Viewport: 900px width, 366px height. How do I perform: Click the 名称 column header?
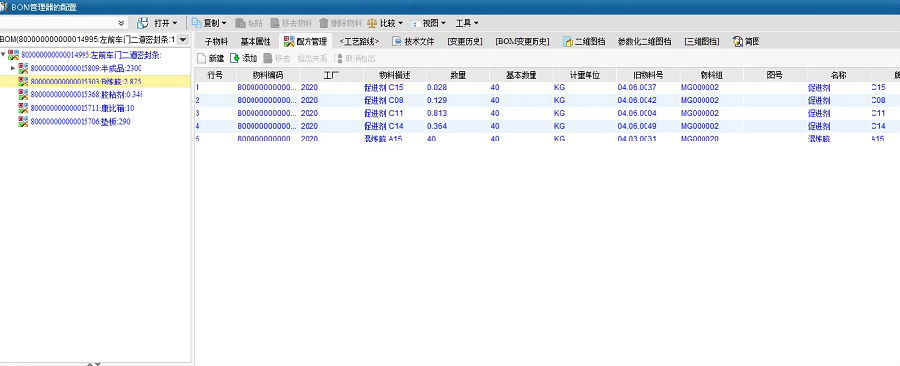[x=839, y=75]
